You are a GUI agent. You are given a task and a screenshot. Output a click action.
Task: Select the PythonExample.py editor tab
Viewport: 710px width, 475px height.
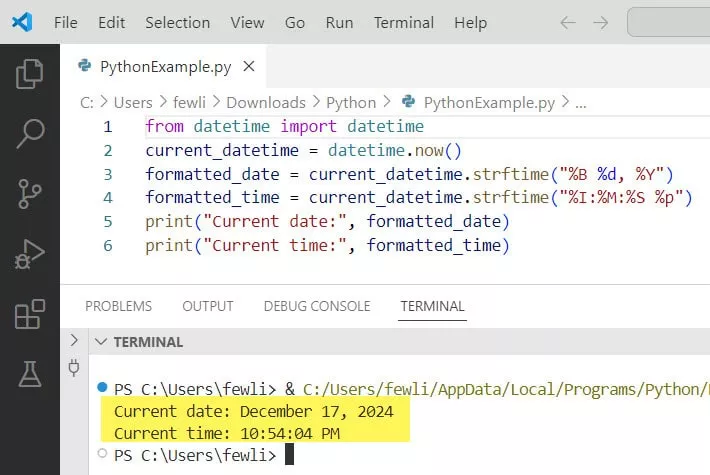click(x=165, y=67)
